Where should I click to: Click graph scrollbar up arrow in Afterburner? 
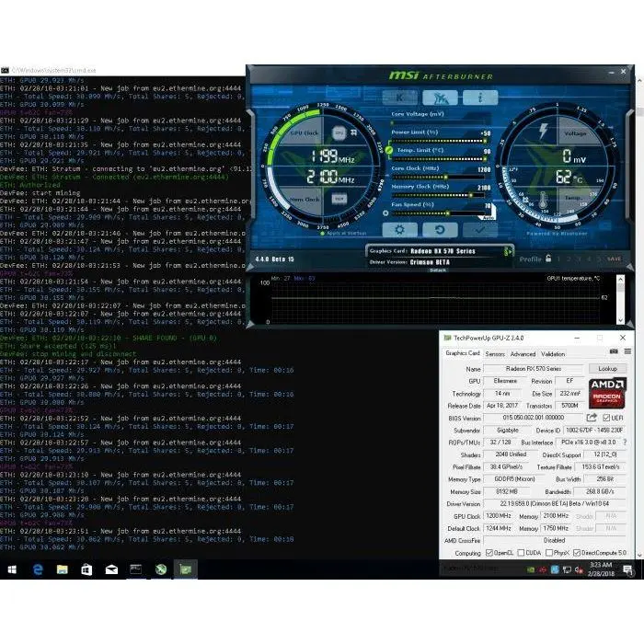click(621, 279)
